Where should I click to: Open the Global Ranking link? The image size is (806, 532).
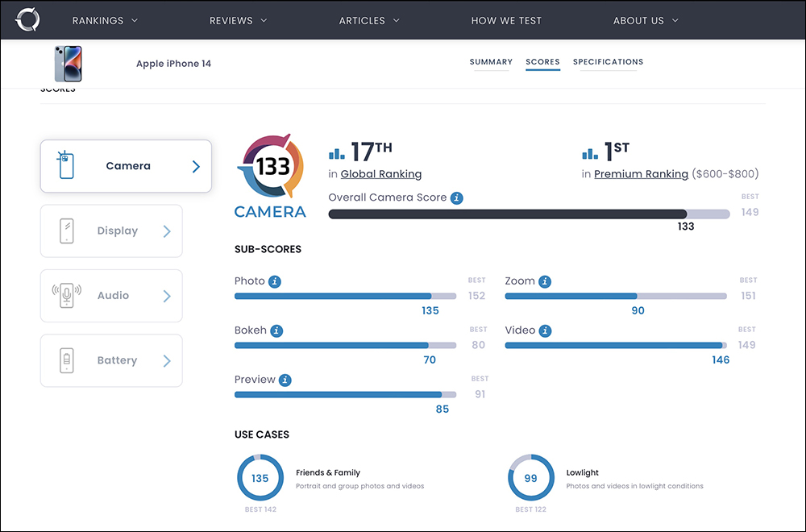click(381, 174)
